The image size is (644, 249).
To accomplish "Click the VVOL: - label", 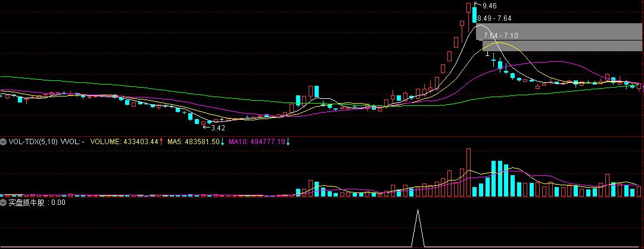I will click(73, 142).
